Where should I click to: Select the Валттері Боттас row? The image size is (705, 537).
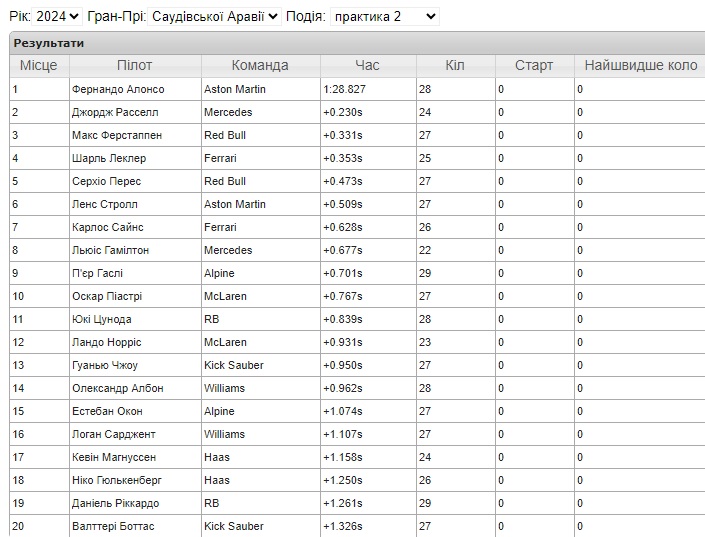pos(113,526)
